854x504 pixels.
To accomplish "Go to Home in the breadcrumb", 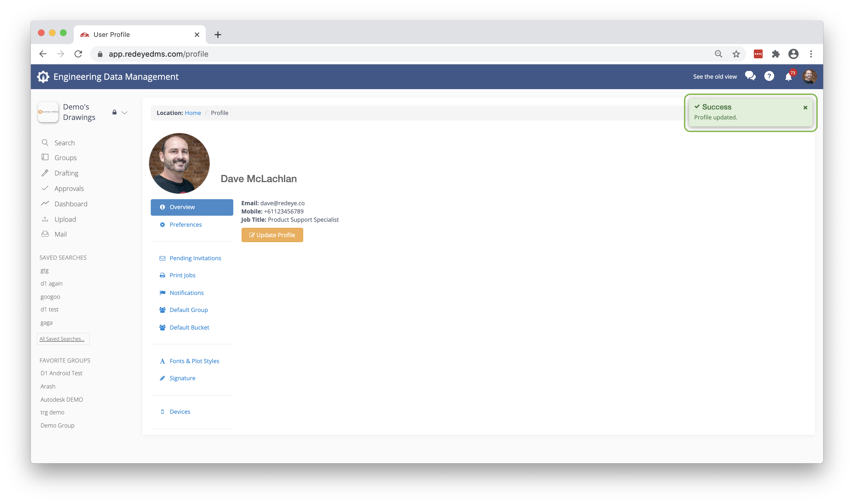I will (x=193, y=113).
